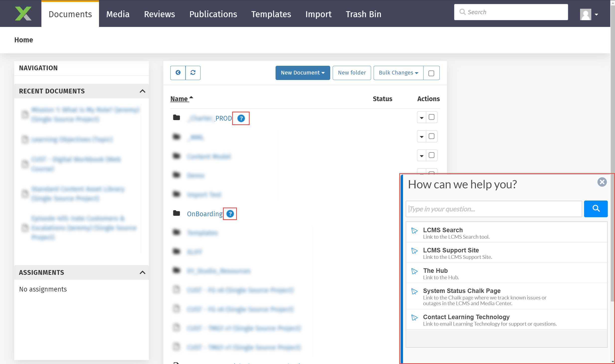This screenshot has height=364, width=615.
Task: Click the help question input field
Action: (494, 209)
